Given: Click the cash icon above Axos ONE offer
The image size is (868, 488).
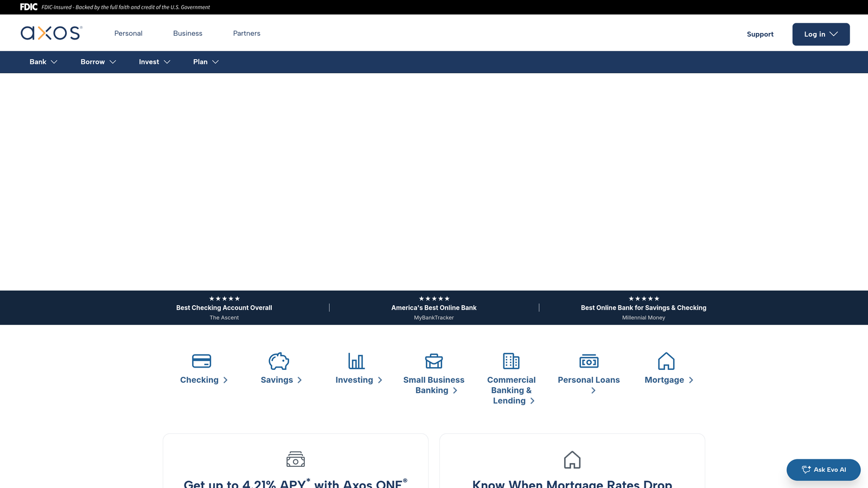Looking at the screenshot, I should 296,459.
